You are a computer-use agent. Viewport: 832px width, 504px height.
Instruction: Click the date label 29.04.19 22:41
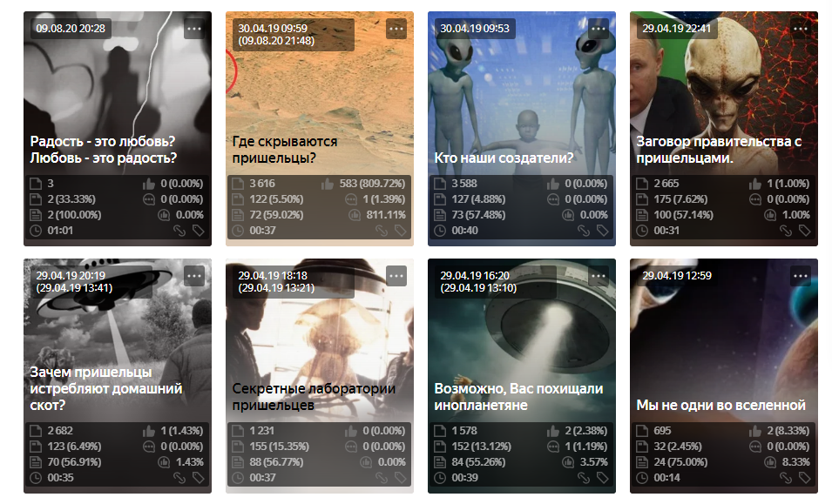[676, 29]
